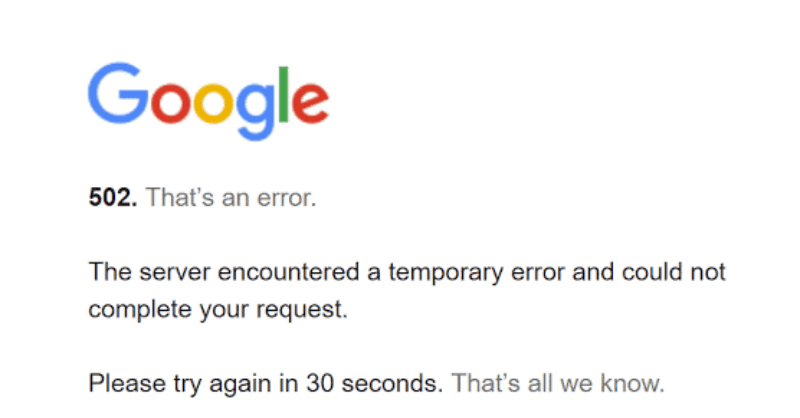This screenshot has width=800, height=418.
Task: Click the gray "That's all we know." text
Action: tap(557, 382)
